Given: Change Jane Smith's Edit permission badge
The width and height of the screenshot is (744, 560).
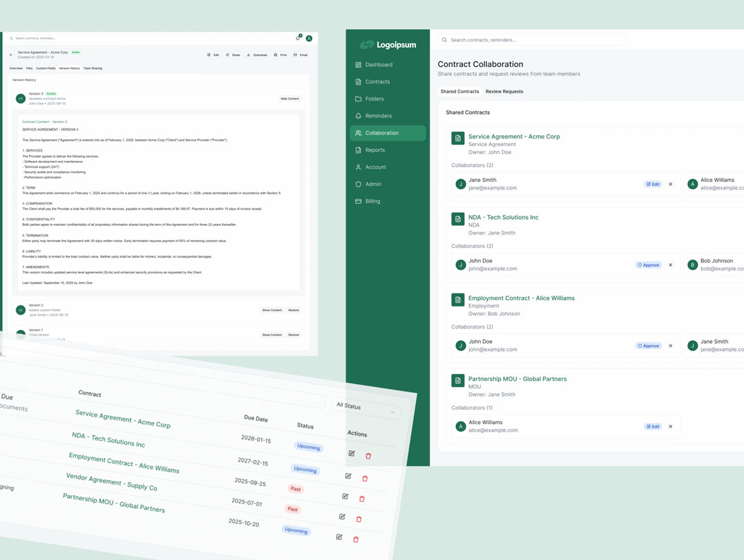Looking at the screenshot, I should (653, 184).
